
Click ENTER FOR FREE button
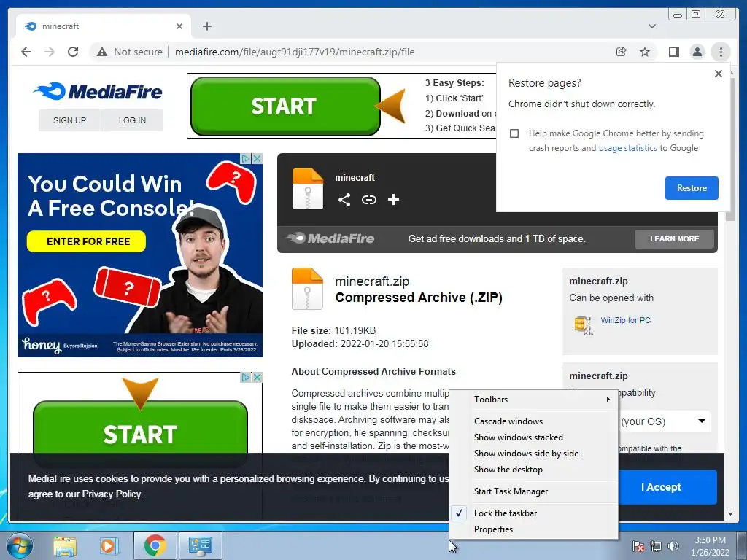[x=86, y=241]
